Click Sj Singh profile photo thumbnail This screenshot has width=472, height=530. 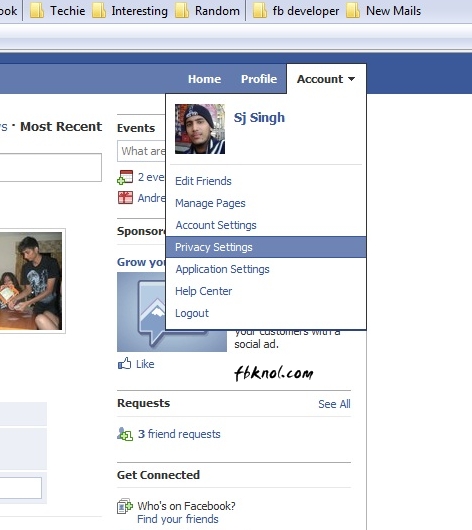tap(200, 129)
